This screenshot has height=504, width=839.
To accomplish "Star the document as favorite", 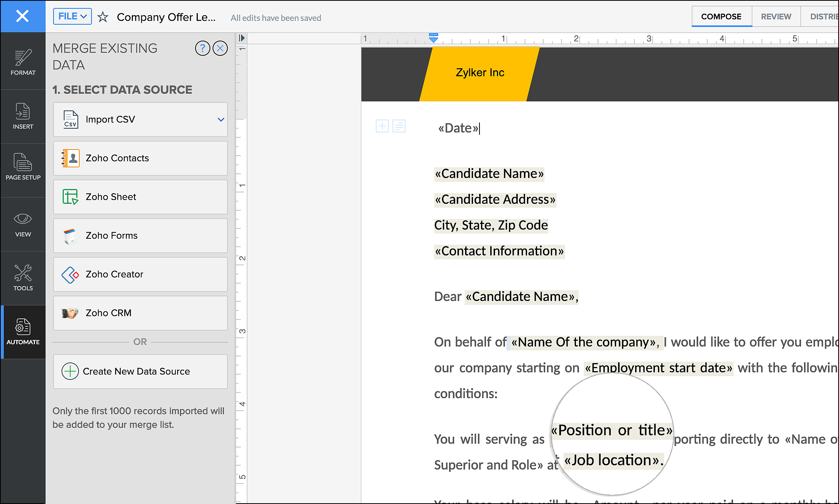I will [x=103, y=17].
